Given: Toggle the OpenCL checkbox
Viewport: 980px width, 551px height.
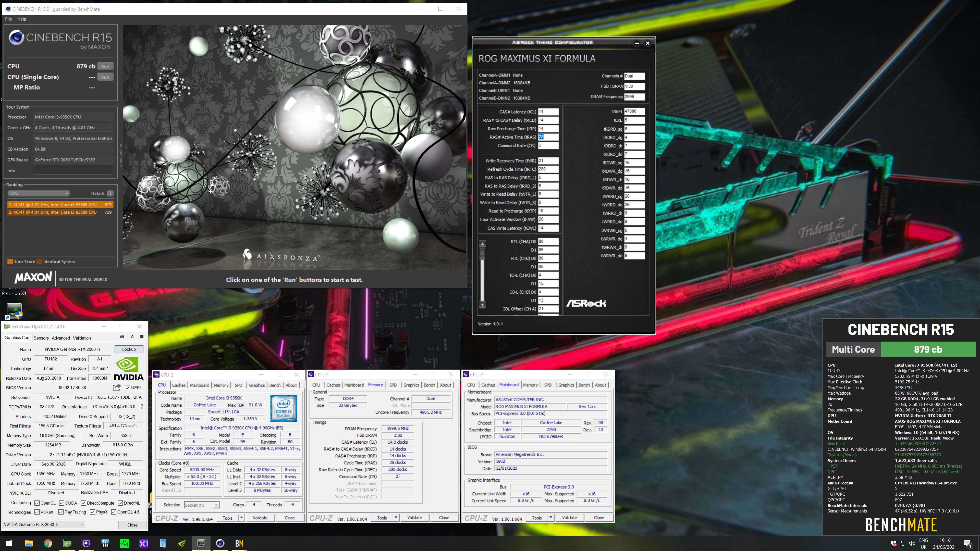Looking at the screenshot, I should 37,503.
